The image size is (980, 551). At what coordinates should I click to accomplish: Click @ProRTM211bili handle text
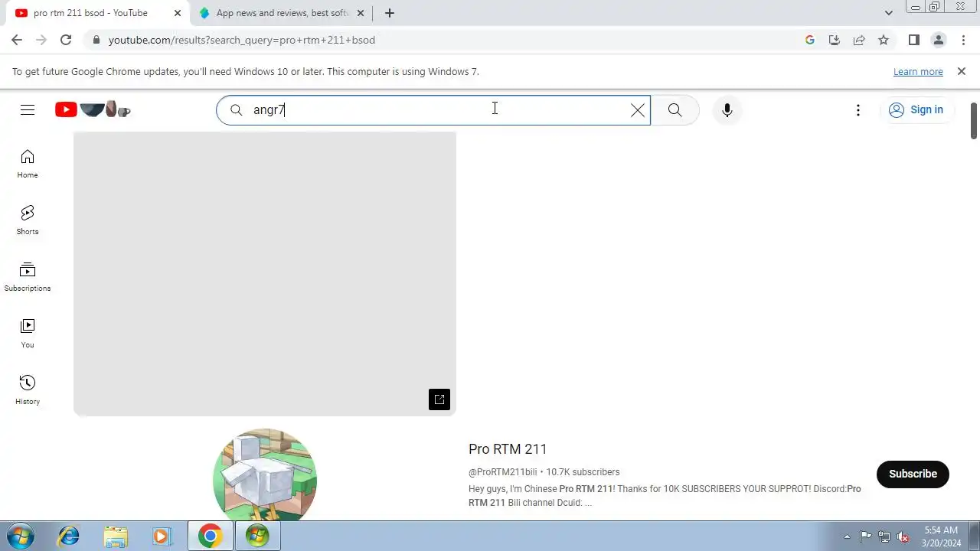coord(502,472)
